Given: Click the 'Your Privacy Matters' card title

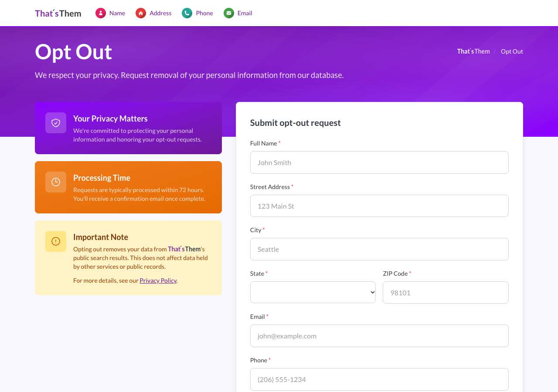Looking at the screenshot, I should coord(110,118).
